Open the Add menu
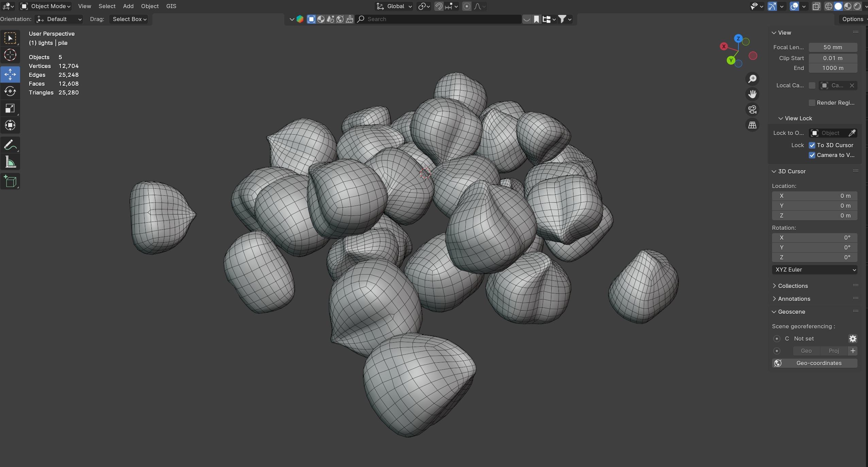 tap(128, 6)
